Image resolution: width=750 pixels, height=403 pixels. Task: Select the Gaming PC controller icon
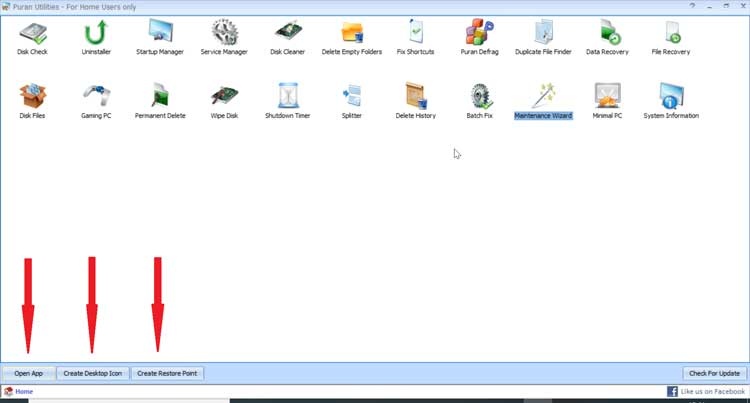(96, 95)
